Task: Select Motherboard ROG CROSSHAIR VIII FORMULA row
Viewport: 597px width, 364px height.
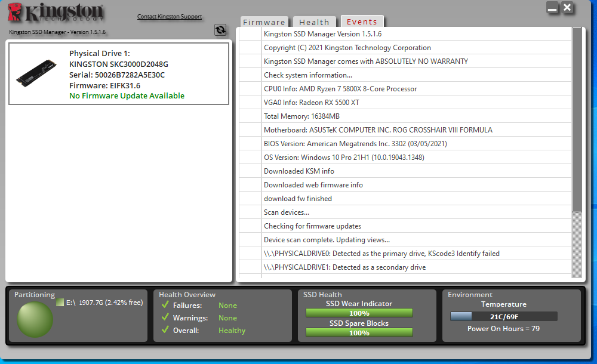Action: click(405, 130)
